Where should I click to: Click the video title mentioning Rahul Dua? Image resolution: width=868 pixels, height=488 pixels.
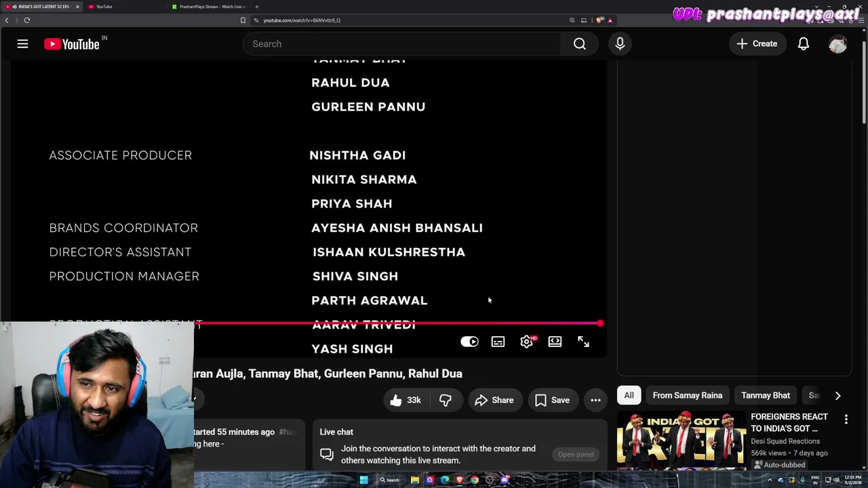coord(328,373)
